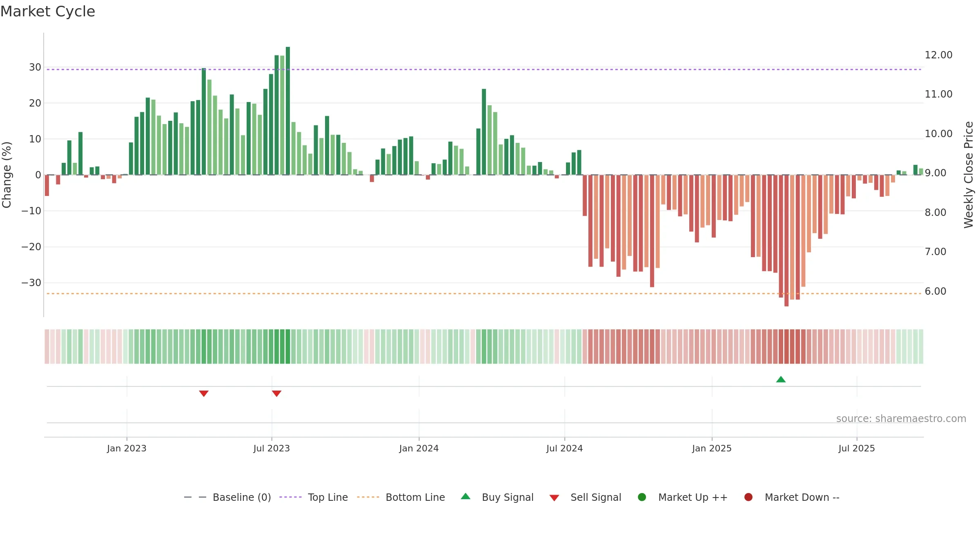Click the Jul 2024 x-axis label
This screenshot has width=980, height=551.
click(565, 448)
